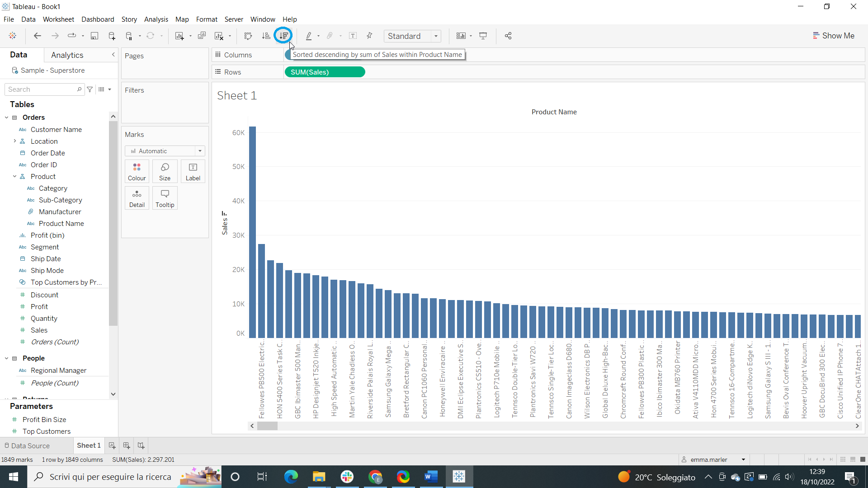Click the filter icon beside Search
The width and height of the screenshot is (868, 488).
tap(90, 89)
